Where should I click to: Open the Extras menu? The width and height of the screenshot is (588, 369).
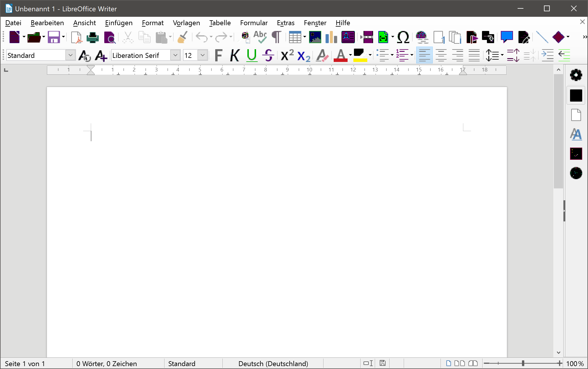pyautogui.click(x=285, y=23)
